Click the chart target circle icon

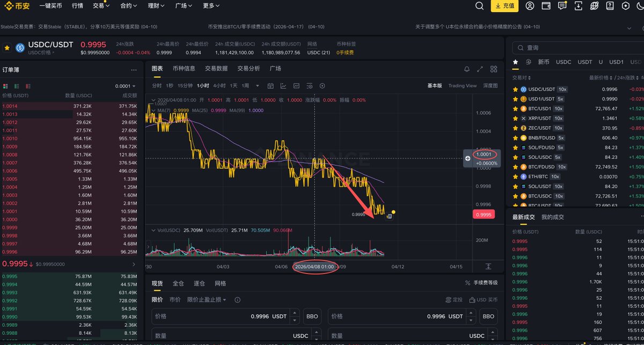click(x=323, y=86)
